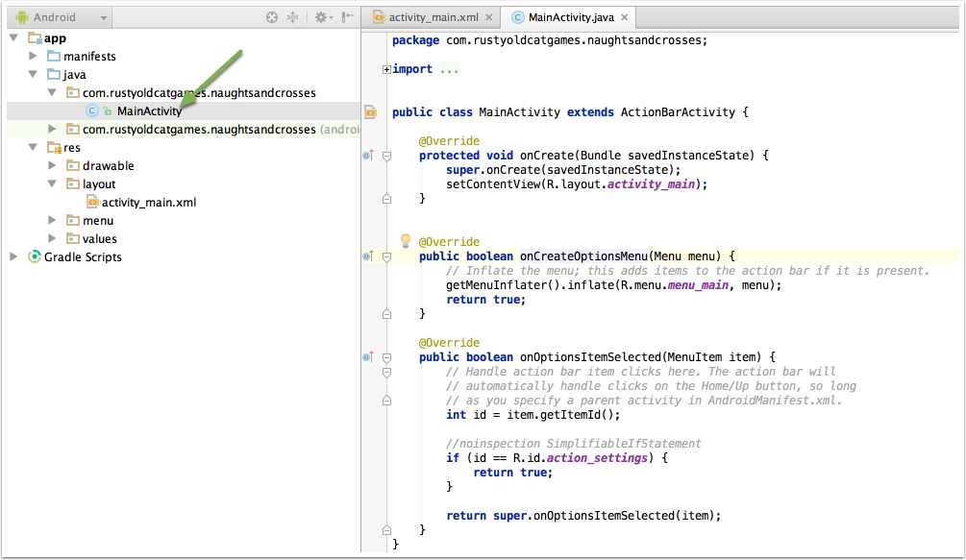Select activity_main.xml in the layout folder
The width and height of the screenshot is (966, 560).
click(x=149, y=202)
